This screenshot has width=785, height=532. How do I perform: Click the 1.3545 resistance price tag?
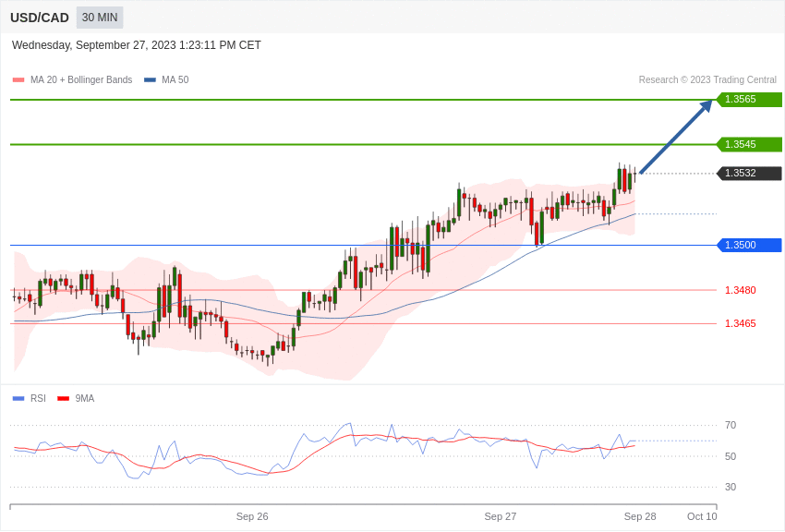tap(750, 144)
